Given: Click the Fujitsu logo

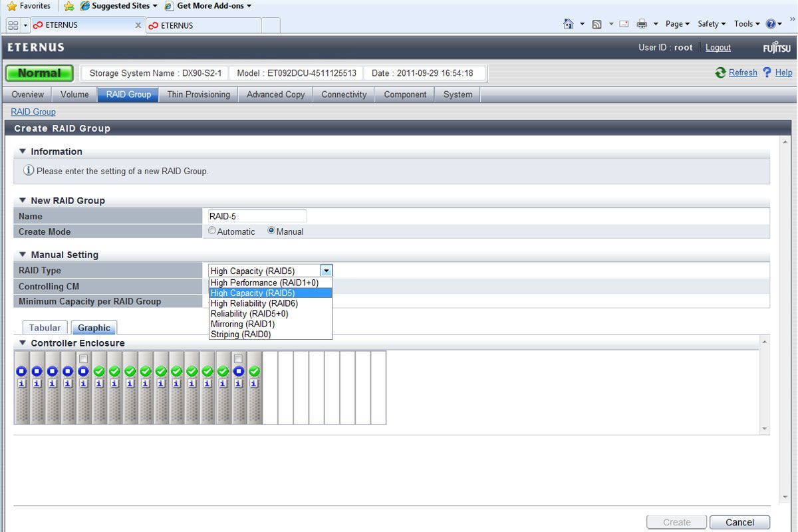Looking at the screenshot, I should point(777,48).
